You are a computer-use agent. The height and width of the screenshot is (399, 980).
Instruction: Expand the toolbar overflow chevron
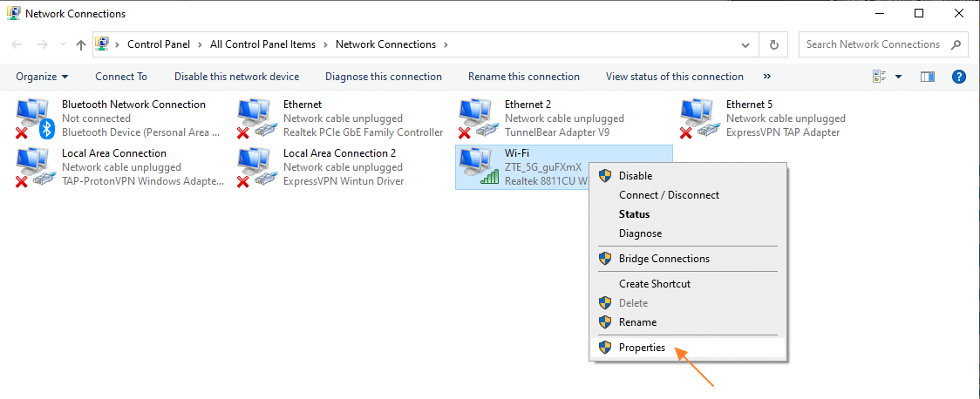click(x=767, y=77)
